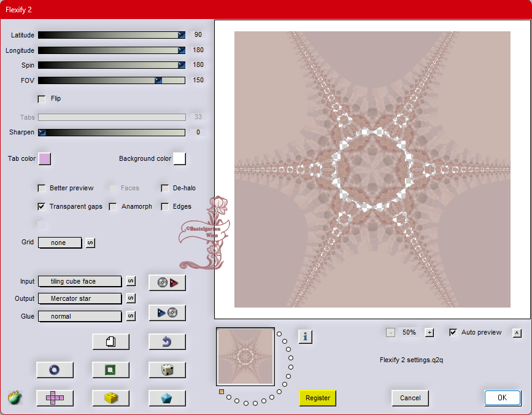Enable the Flip checkbox

(x=42, y=99)
